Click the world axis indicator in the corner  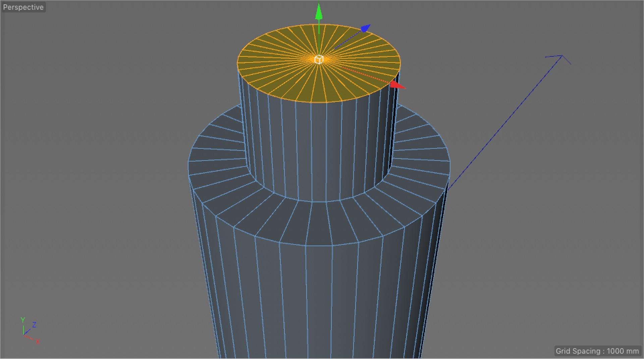pos(30,330)
